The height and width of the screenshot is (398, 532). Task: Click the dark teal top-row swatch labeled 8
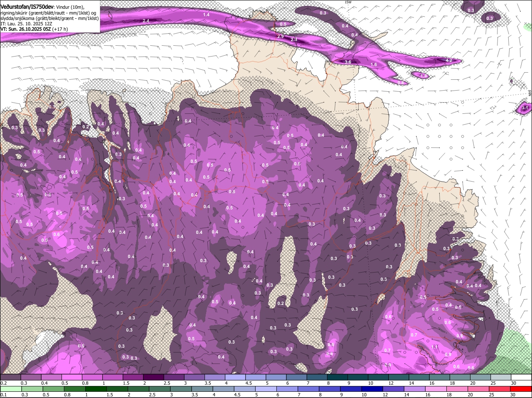tap(337, 377)
